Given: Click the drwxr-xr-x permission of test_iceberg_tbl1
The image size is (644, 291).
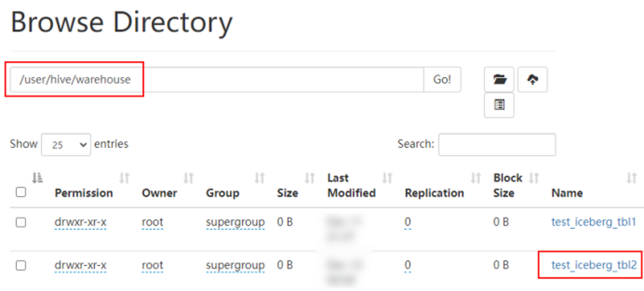Looking at the screenshot, I should pyautogui.click(x=80, y=222).
